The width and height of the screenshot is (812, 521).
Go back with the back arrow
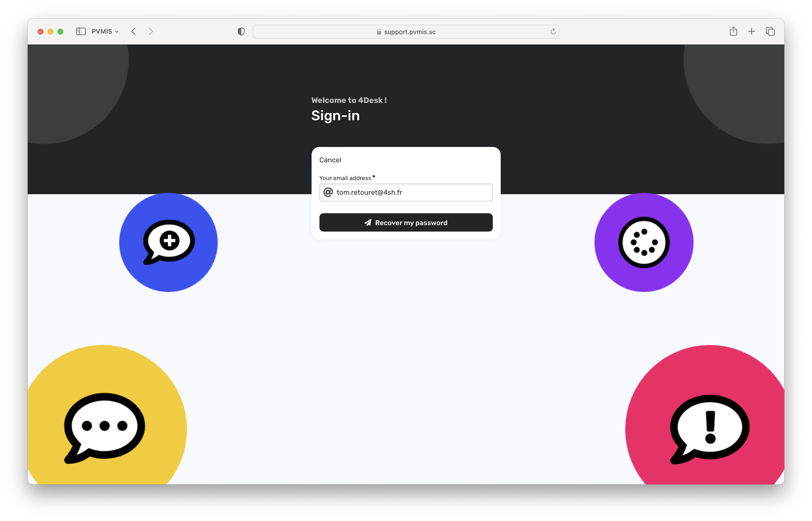134,31
